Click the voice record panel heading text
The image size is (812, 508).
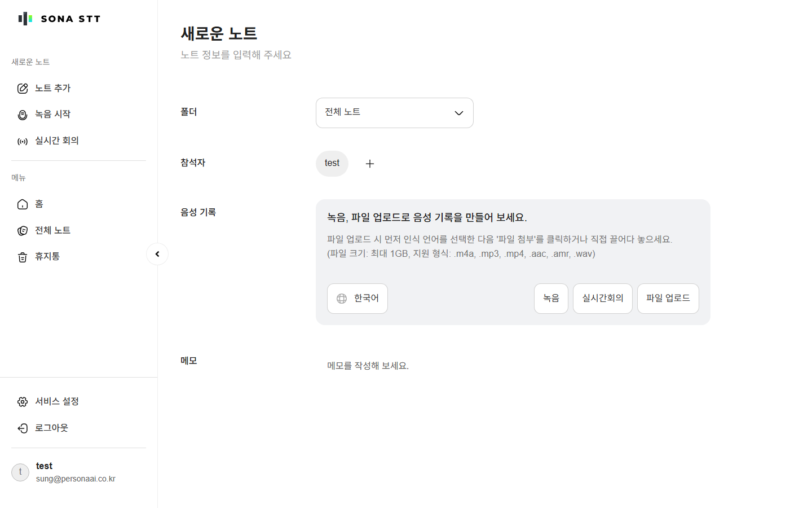pyautogui.click(x=427, y=218)
